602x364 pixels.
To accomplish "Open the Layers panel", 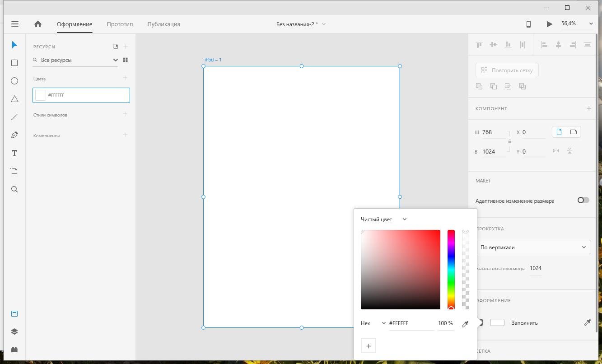I will [x=14, y=331].
